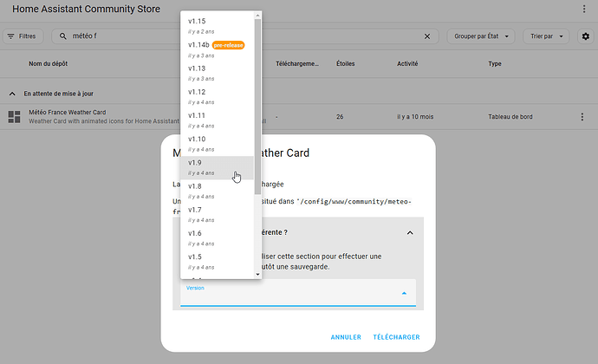The width and height of the screenshot is (598, 364).
Task: Click the 26 stars cell
Action: pos(340,117)
